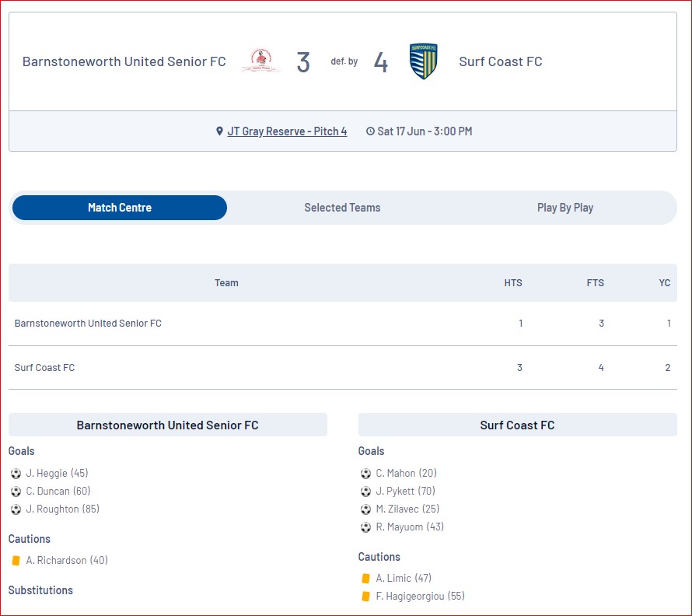Click the Surf Coast FC table row
This screenshot has width=692, height=616.
click(x=342, y=367)
